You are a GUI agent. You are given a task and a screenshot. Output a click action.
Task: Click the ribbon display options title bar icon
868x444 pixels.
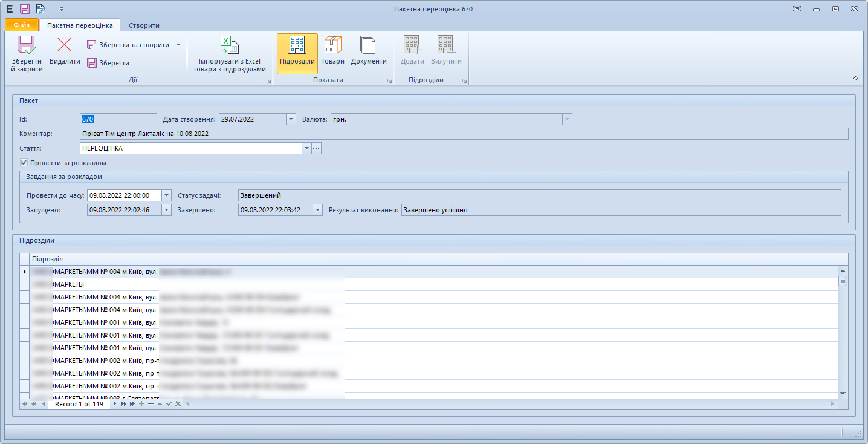(x=797, y=9)
